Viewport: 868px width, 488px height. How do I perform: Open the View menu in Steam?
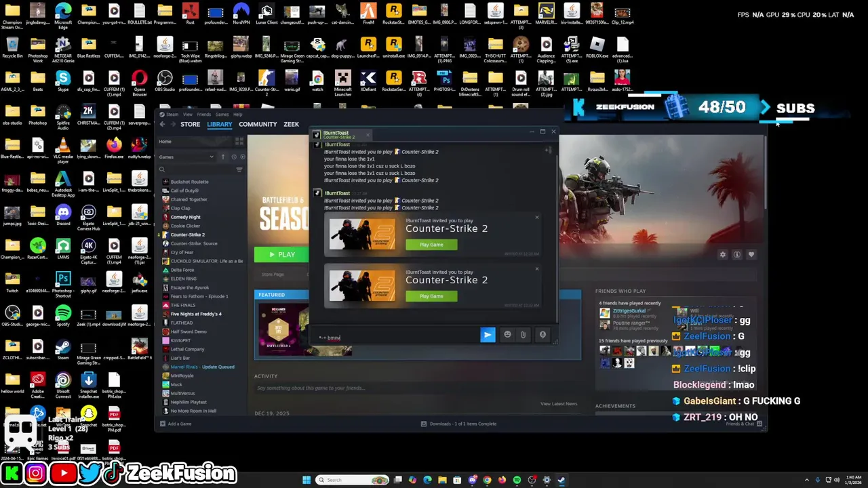click(x=187, y=115)
